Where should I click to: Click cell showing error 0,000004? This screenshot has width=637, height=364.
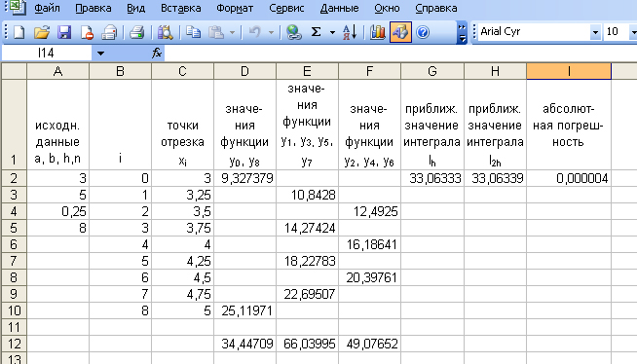point(569,178)
